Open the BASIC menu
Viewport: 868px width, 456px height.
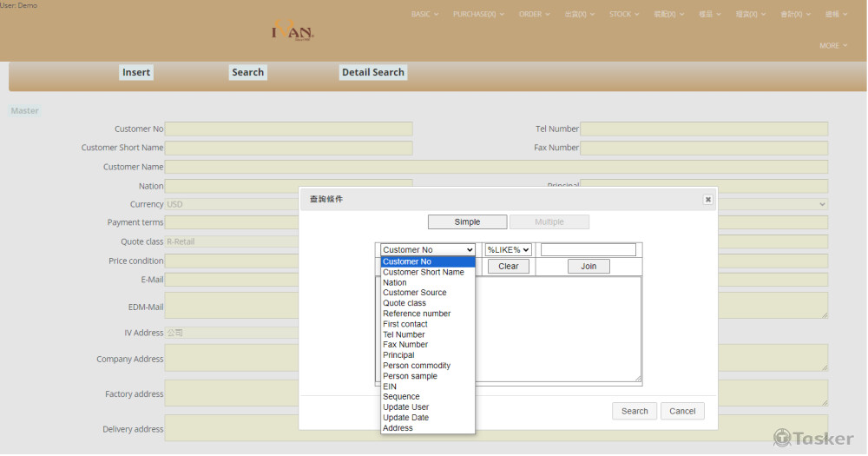424,15
